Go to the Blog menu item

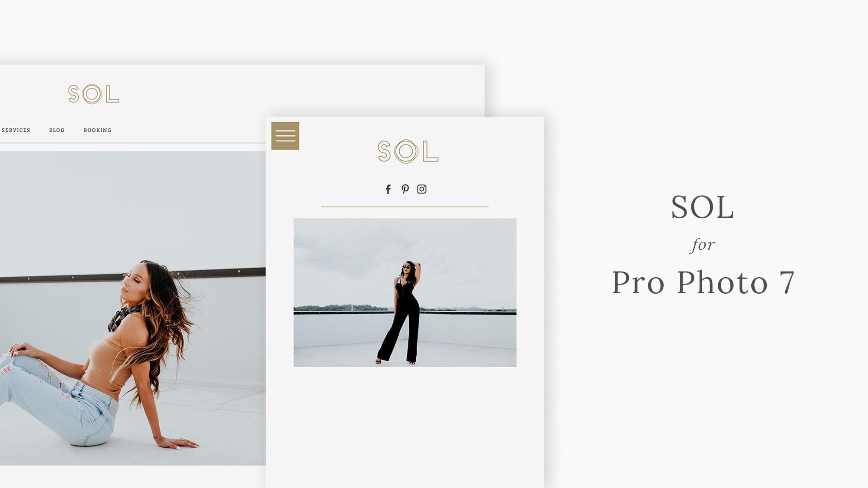tap(57, 130)
